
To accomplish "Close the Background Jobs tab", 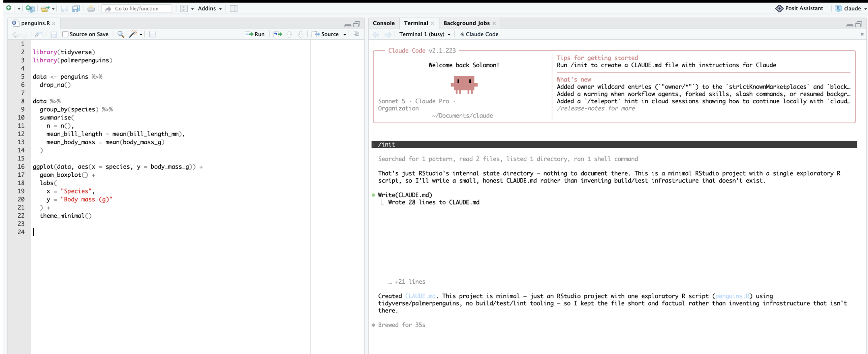I will coord(494,23).
